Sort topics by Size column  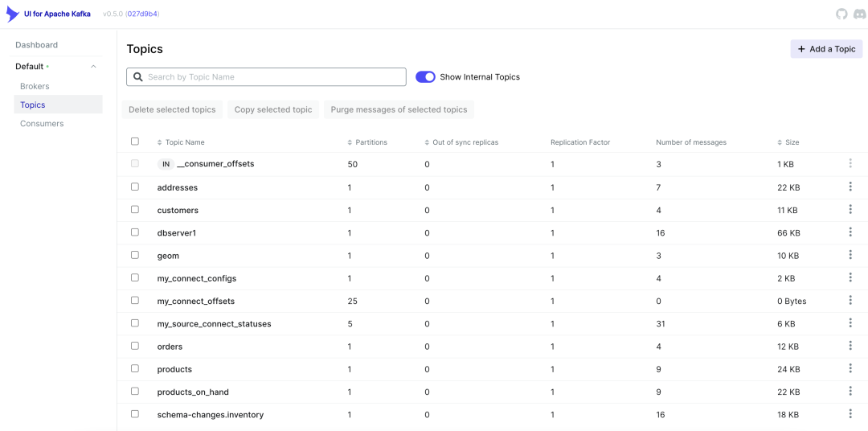point(792,142)
